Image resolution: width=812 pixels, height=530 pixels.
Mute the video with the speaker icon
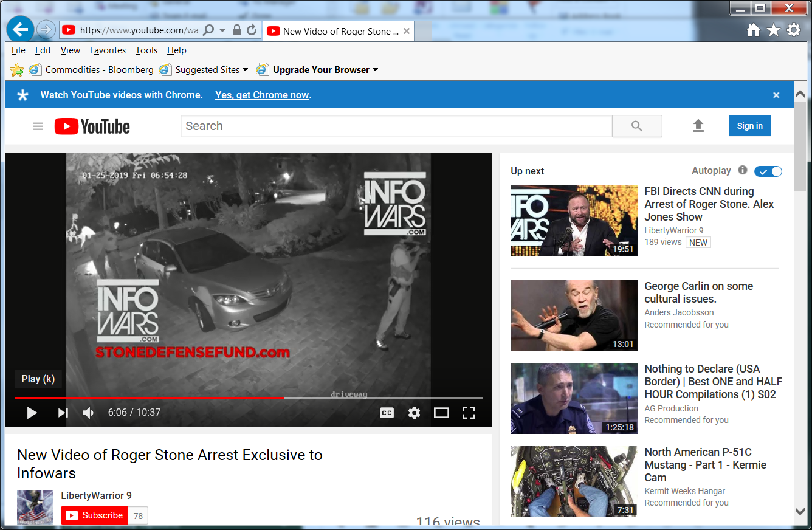coord(88,413)
